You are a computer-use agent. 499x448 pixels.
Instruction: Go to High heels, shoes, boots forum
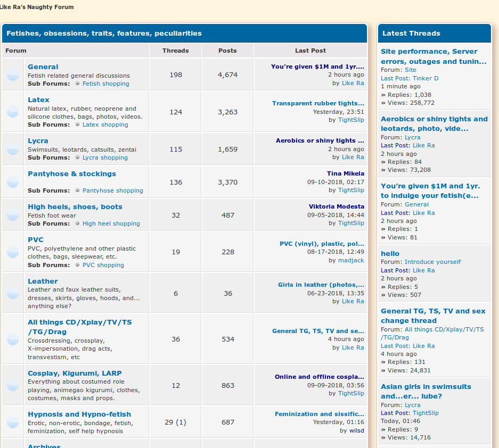[x=75, y=207]
